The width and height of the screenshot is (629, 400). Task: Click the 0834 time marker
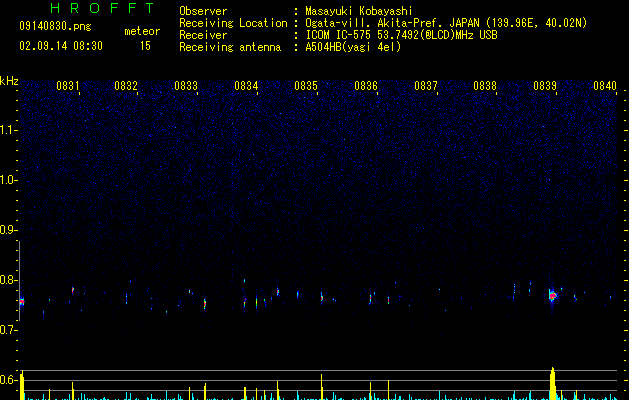246,86
